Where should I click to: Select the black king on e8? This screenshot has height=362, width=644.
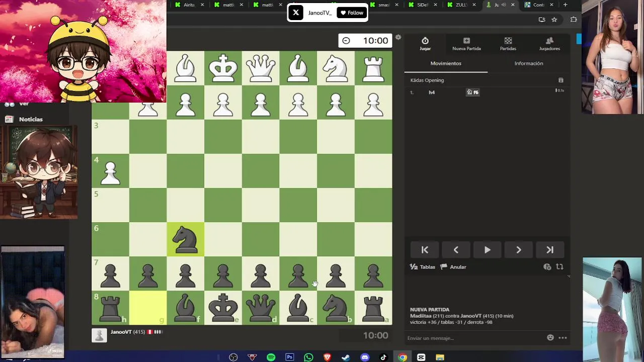tap(223, 308)
